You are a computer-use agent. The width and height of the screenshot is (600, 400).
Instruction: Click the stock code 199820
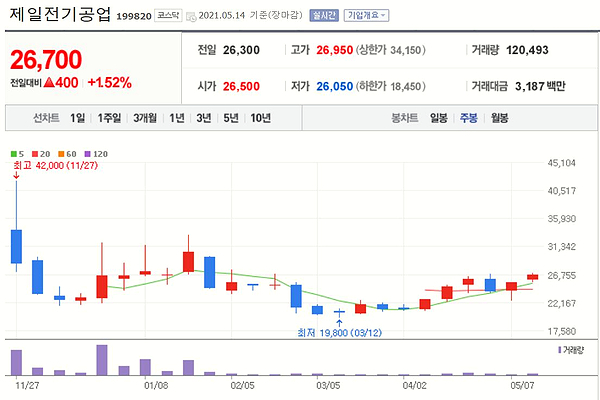[134, 16]
